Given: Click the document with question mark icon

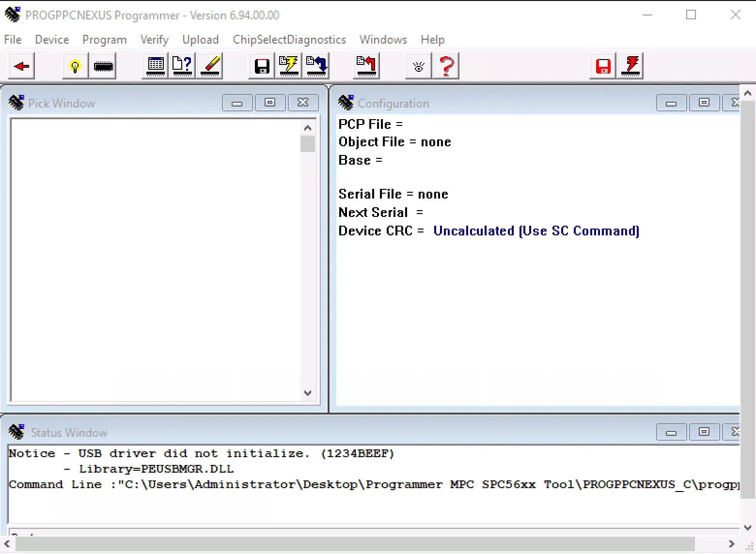Looking at the screenshot, I should click(x=183, y=66).
